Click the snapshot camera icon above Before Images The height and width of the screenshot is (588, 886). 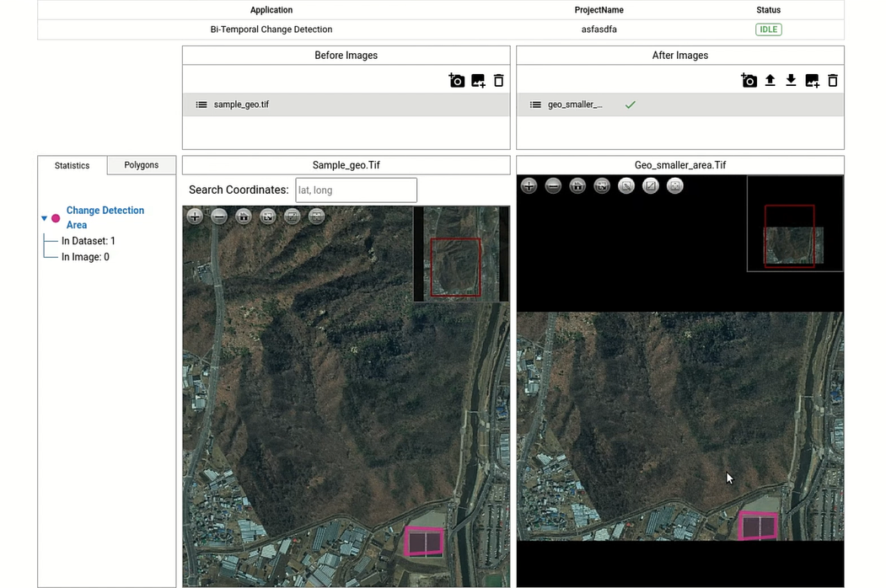pos(457,80)
